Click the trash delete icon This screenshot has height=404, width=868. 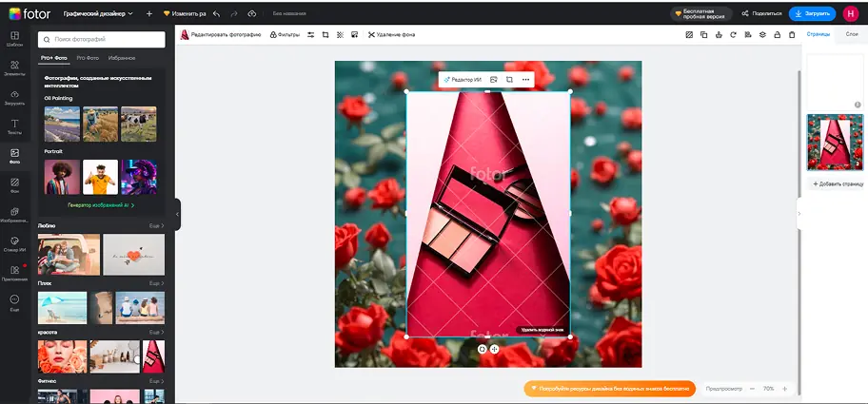point(792,35)
